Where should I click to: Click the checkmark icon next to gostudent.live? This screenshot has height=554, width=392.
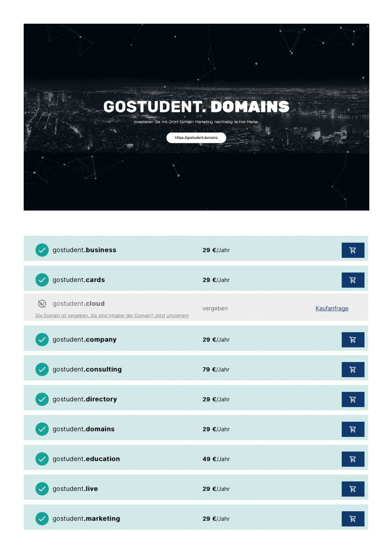tap(42, 489)
